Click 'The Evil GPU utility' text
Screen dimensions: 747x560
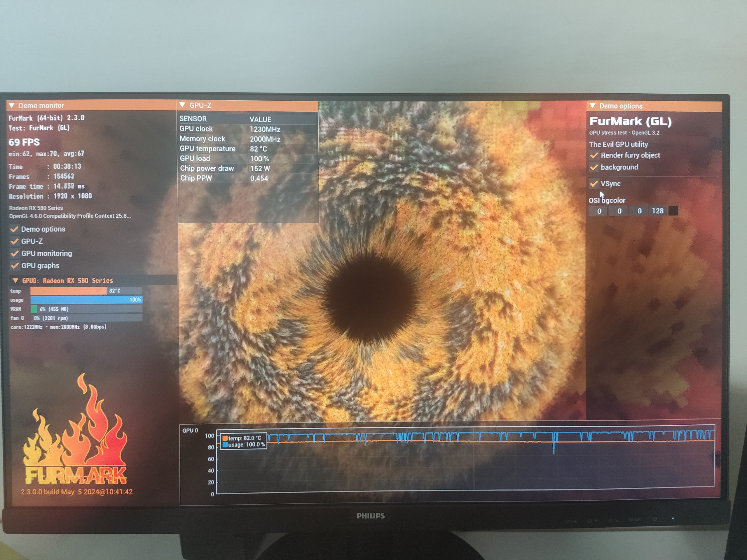click(618, 144)
